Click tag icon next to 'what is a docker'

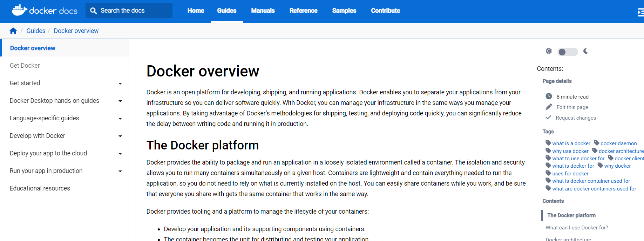click(548, 143)
